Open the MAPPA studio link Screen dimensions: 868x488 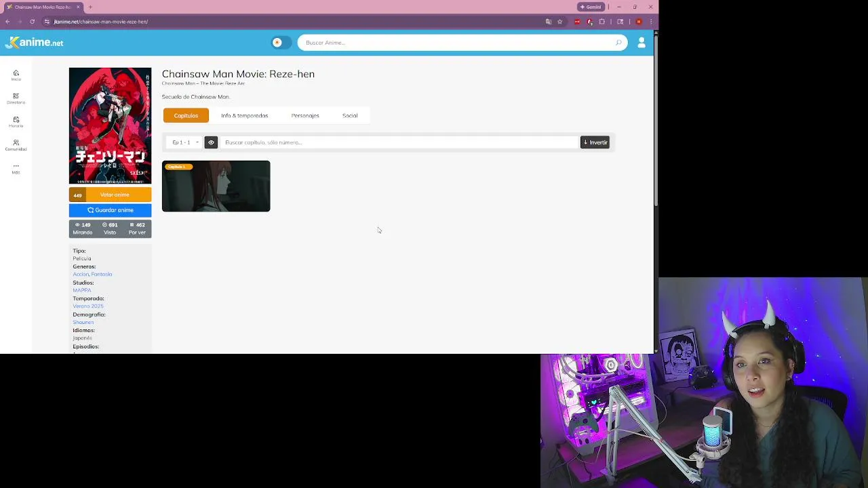[x=82, y=290]
